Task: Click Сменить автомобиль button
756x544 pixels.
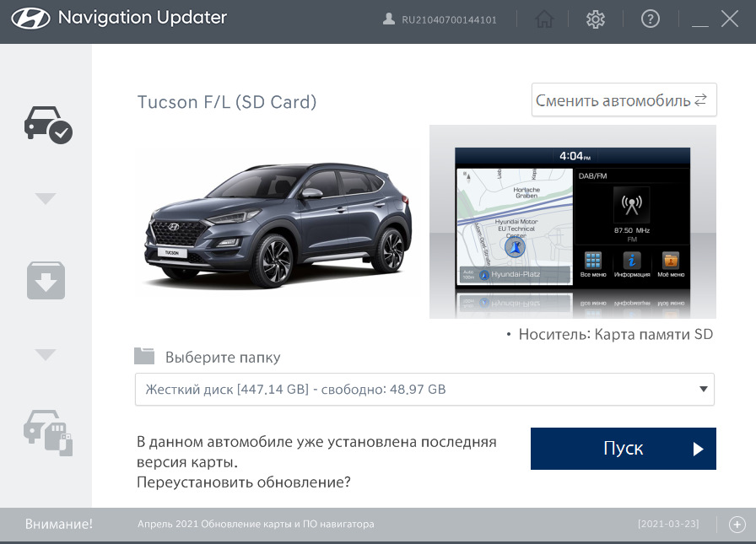Action: coord(624,100)
